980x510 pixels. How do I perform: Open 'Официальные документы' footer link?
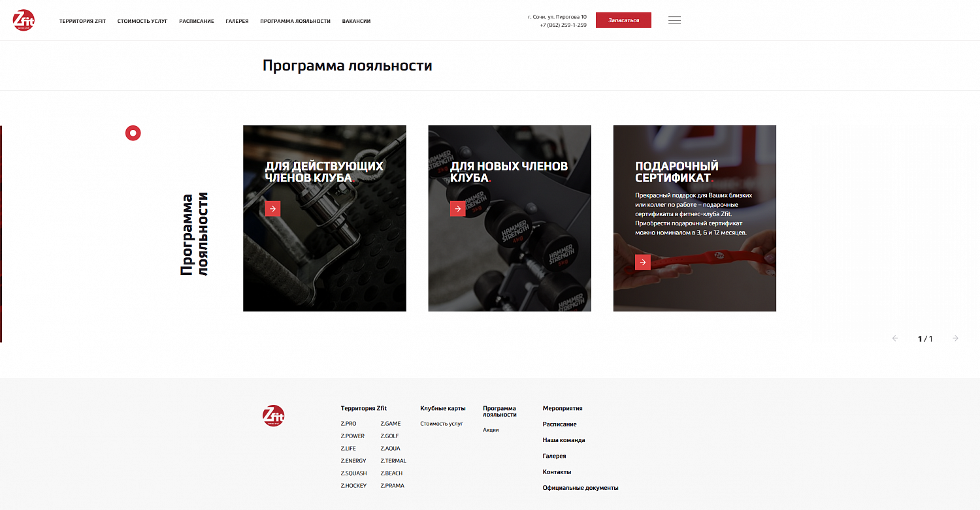click(x=580, y=488)
